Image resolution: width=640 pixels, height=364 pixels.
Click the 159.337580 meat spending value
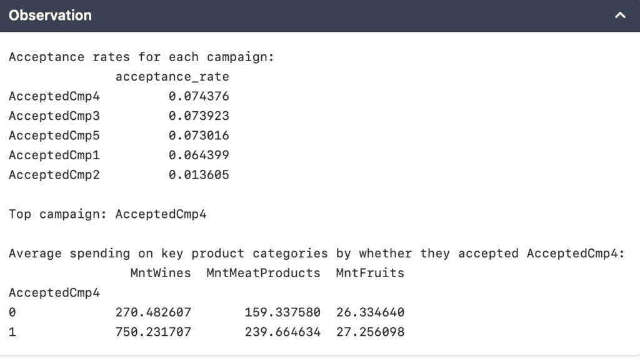282,312
